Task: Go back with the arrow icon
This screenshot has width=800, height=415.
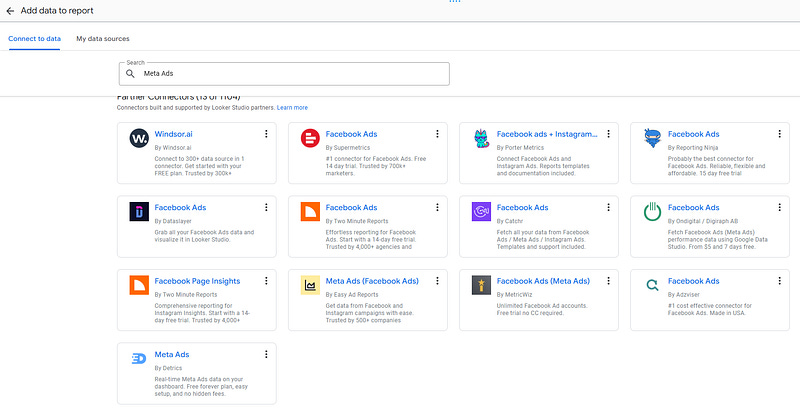Action: point(10,11)
